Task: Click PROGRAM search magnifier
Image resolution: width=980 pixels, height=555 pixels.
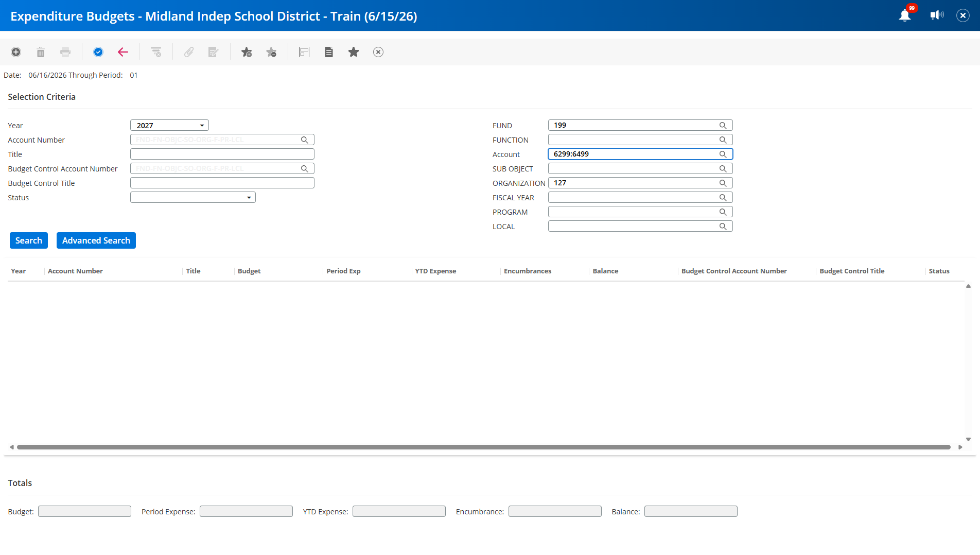Action: point(723,212)
